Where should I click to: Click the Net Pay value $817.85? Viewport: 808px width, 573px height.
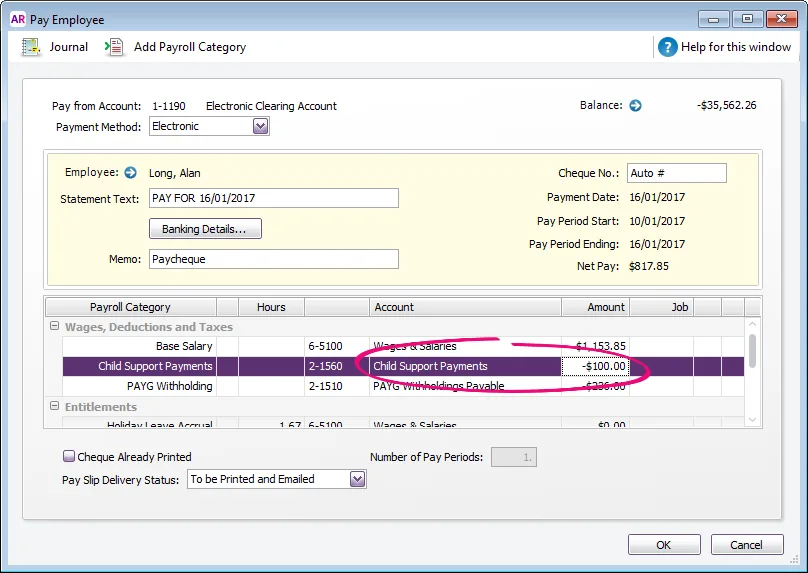[649, 266]
